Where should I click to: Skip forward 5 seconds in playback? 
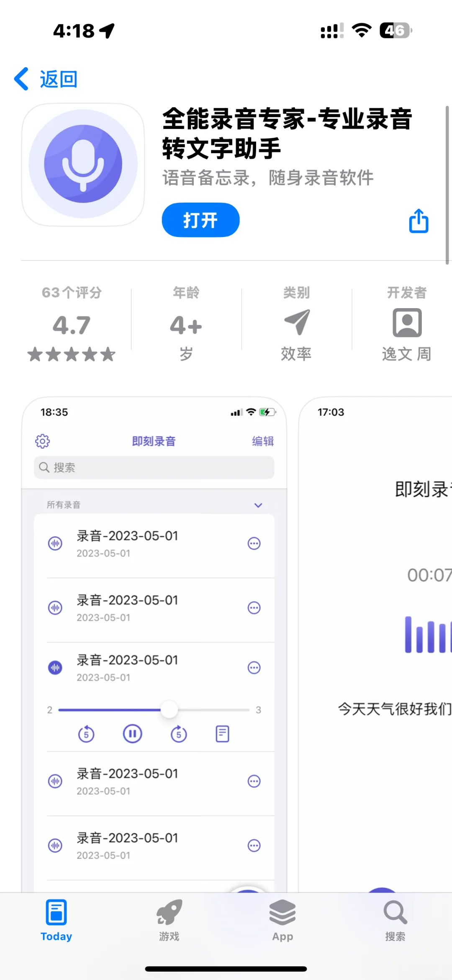coord(179,734)
